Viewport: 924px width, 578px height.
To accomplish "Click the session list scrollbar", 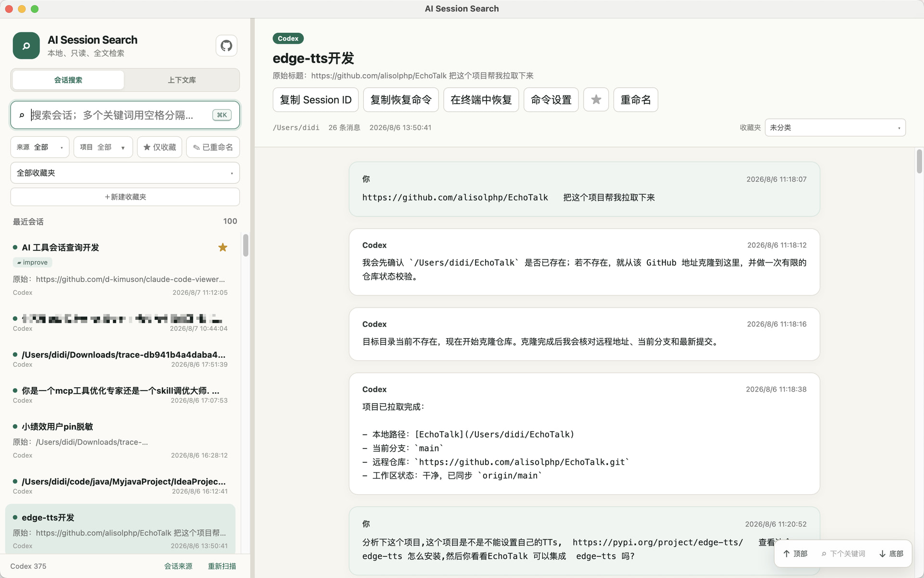I will tap(245, 245).
